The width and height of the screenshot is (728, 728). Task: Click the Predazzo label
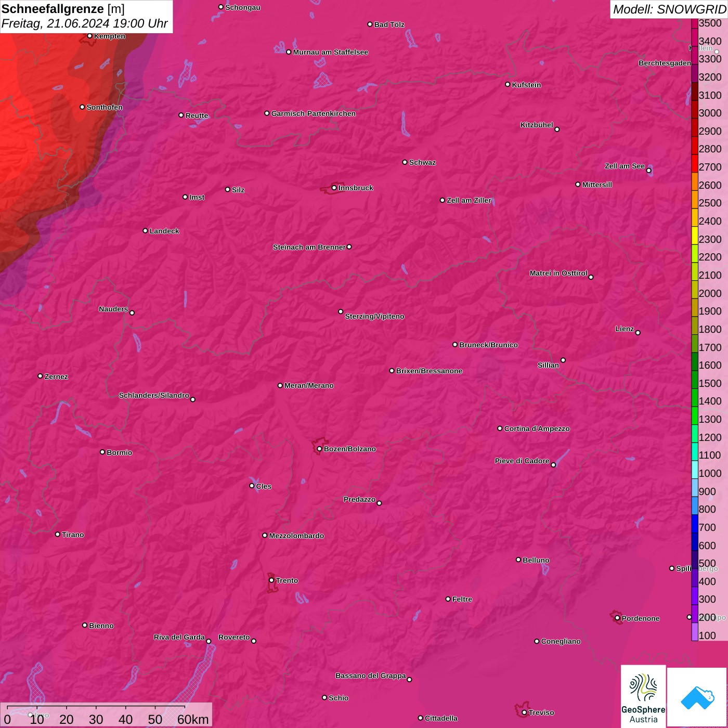tap(359, 499)
